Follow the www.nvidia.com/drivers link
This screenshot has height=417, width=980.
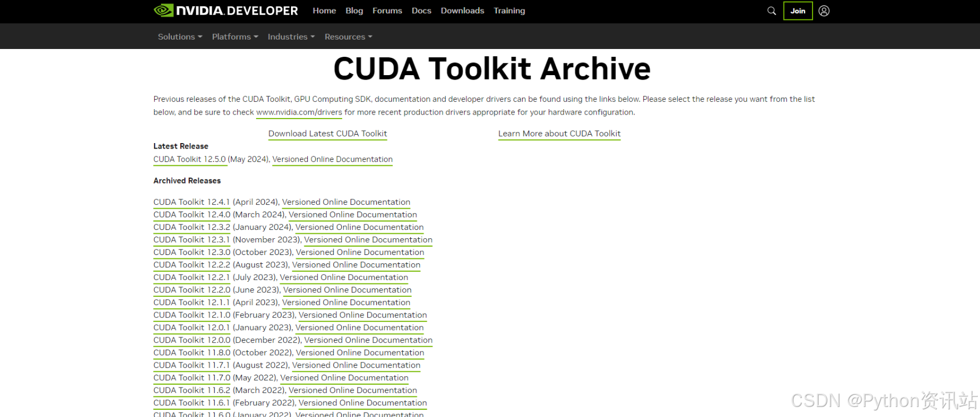click(x=299, y=112)
